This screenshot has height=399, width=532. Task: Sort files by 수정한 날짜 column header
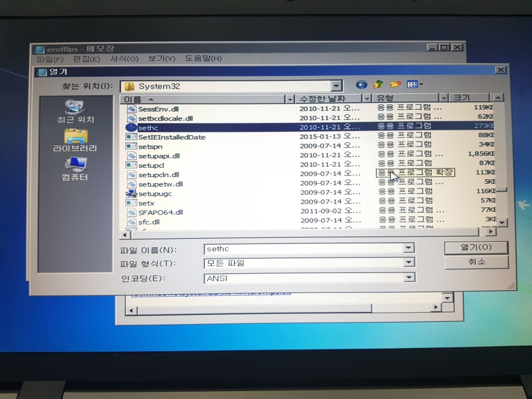click(328, 99)
